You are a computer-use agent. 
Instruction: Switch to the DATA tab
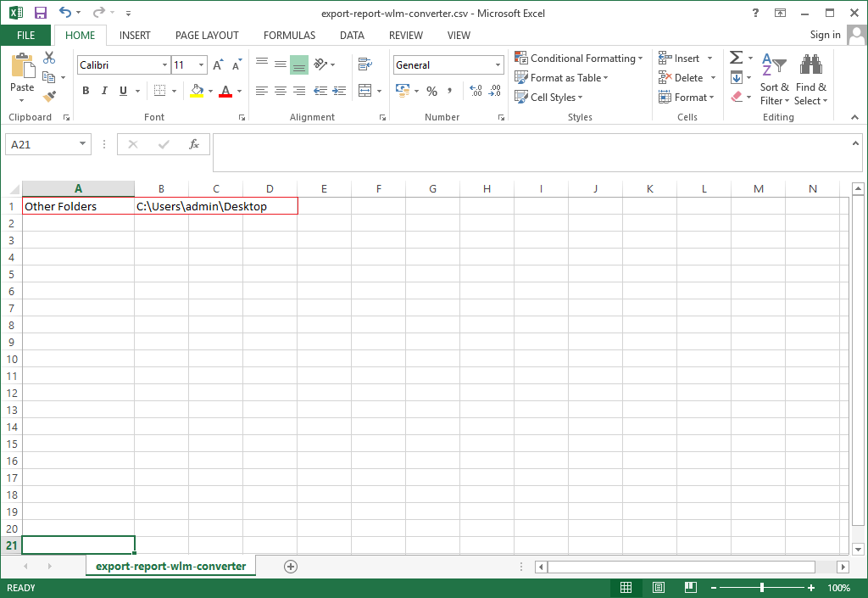pos(352,36)
